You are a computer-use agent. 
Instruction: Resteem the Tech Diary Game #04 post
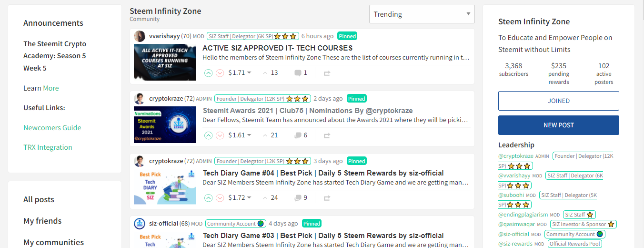click(x=327, y=198)
